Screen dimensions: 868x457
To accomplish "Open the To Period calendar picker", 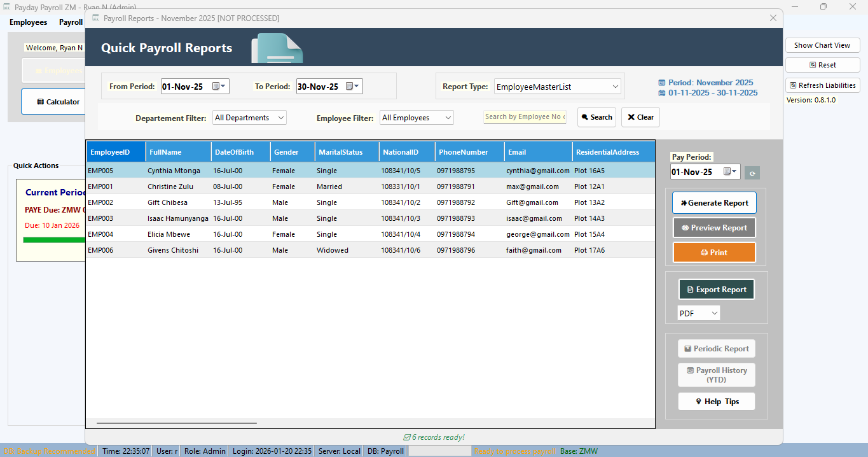I will (x=352, y=87).
